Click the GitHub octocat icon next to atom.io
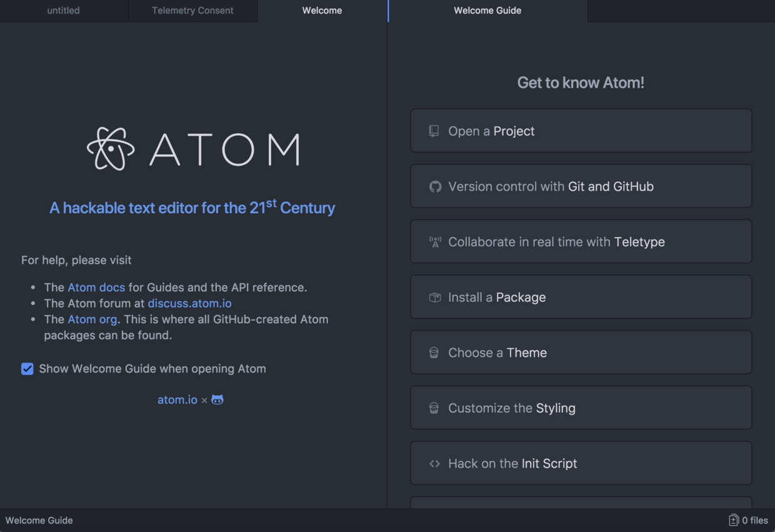The image size is (775, 532). pyautogui.click(x=217, y=399)
